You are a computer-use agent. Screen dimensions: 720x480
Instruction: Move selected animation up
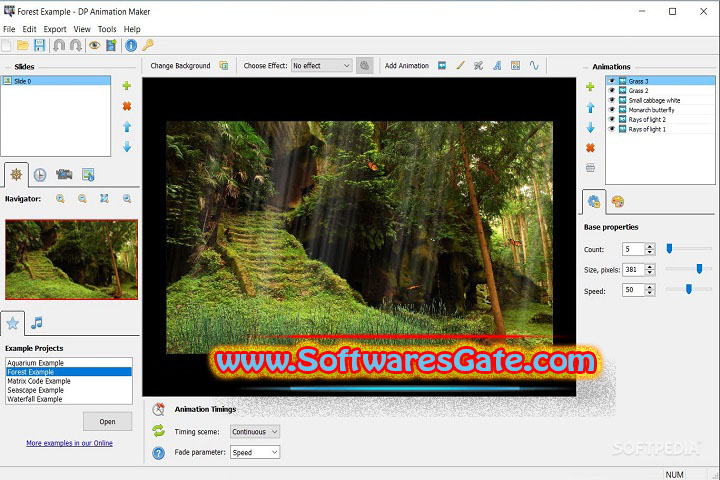[591, 107]
